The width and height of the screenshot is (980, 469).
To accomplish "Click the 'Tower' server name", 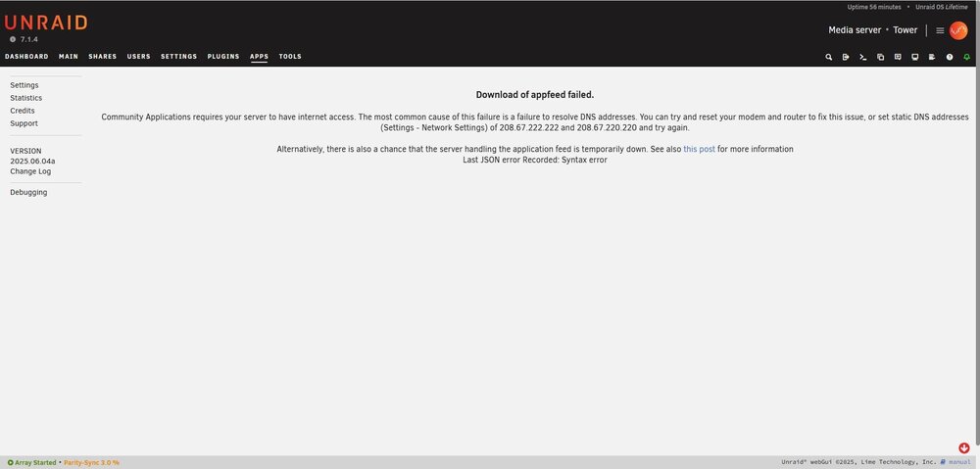I will point(905,30).
